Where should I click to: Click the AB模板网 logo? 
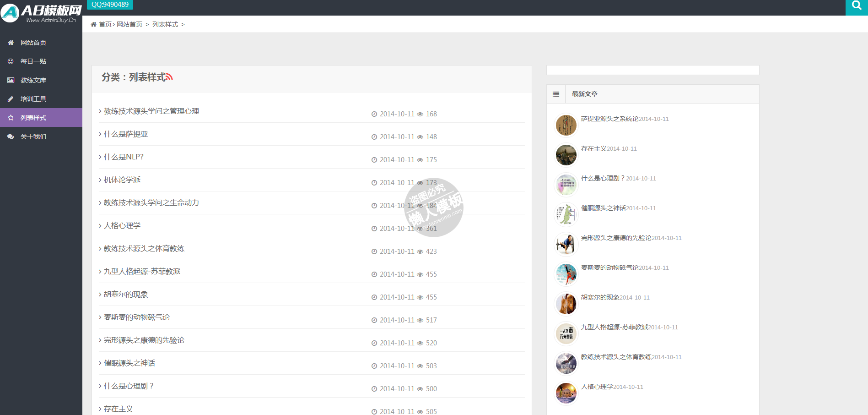tap(41, 12)
